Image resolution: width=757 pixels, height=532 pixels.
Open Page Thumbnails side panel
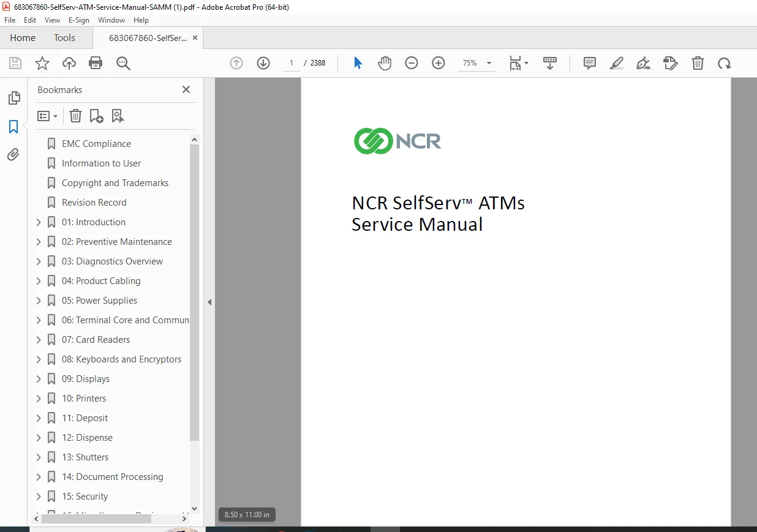pyautogui.click(x=13, y=98)
